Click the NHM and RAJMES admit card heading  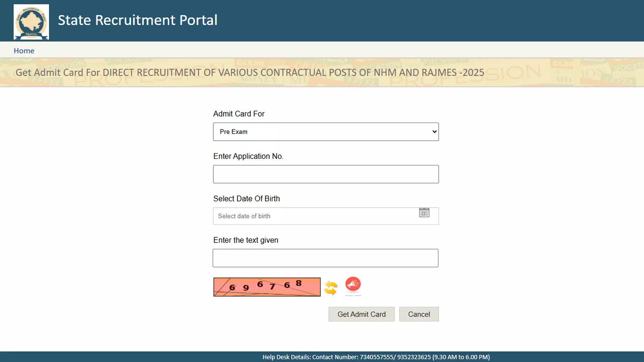250,73
